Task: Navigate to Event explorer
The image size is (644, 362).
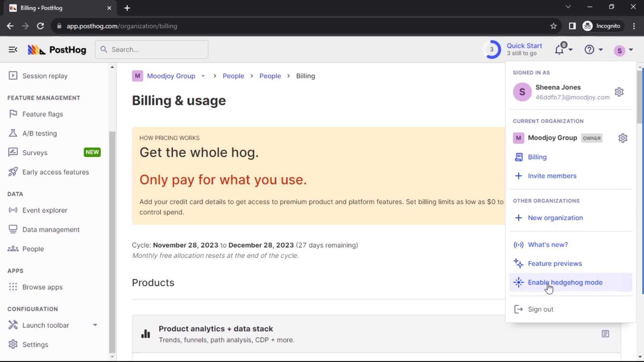Action: pyautogui.click(x=45, y=210)
